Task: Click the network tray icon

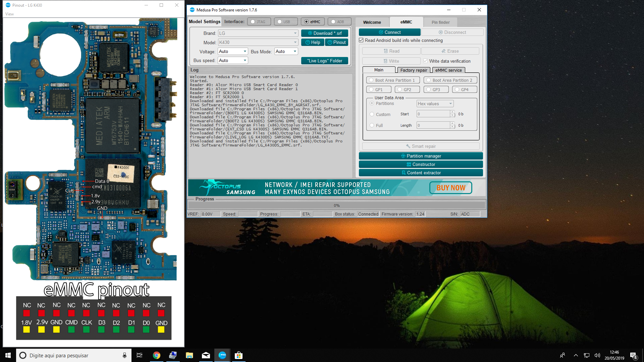Action: (586, 355)
